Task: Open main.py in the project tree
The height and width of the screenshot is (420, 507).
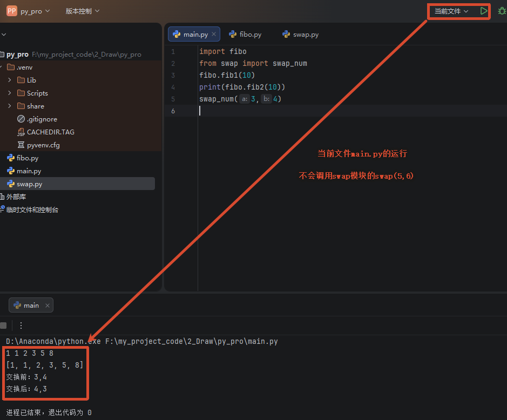Action: coord(29,171)
